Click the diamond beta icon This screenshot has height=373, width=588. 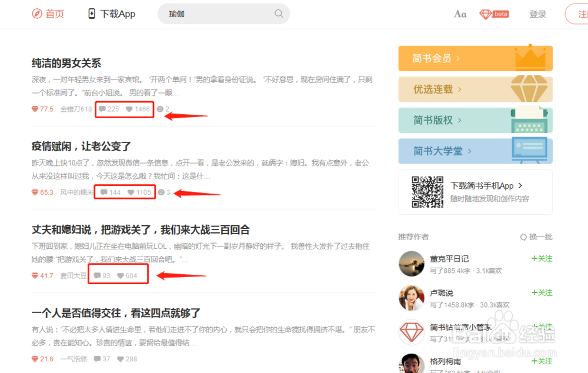[495, 14]
